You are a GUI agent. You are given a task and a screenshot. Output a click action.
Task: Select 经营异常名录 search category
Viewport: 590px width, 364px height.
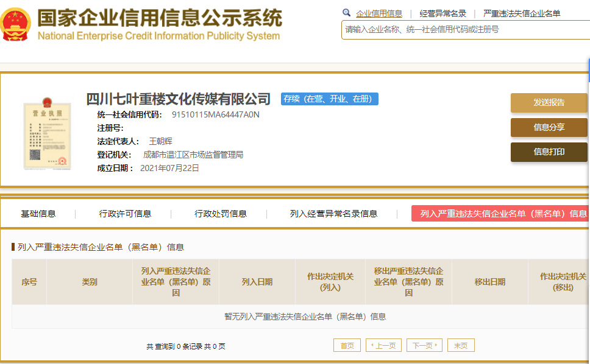tap(443, 14)
